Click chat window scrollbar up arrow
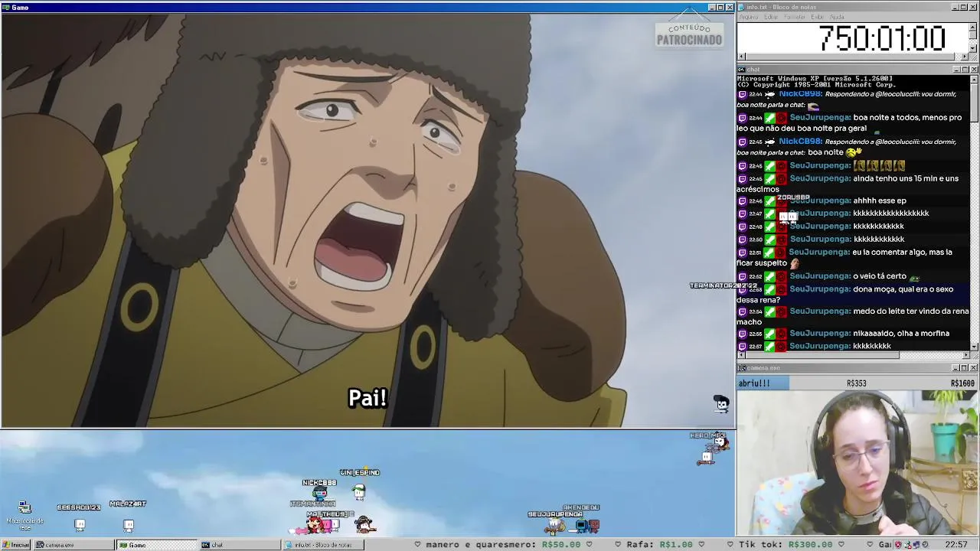 click(974, 79)
